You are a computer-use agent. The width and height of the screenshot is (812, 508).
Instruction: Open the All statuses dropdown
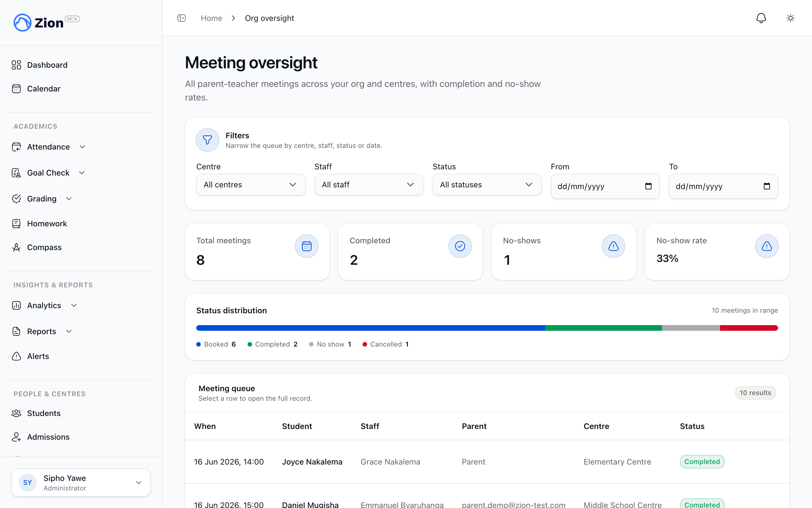(487, 185)
